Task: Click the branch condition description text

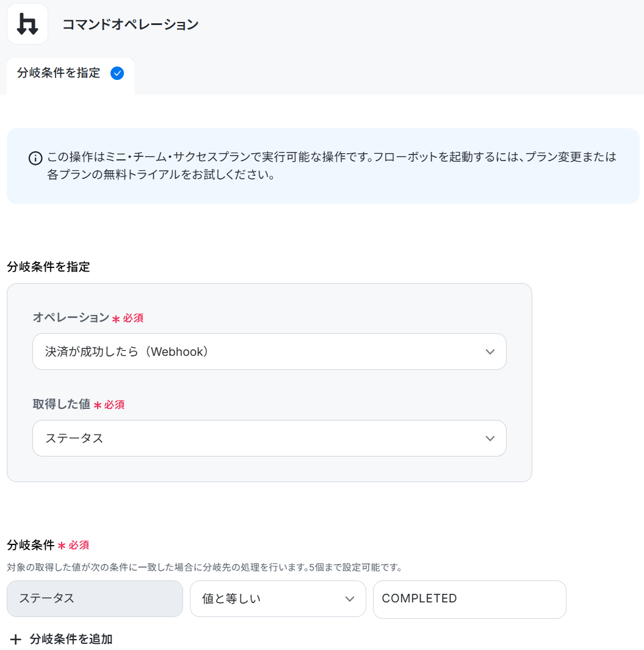Action: point(205,567)
